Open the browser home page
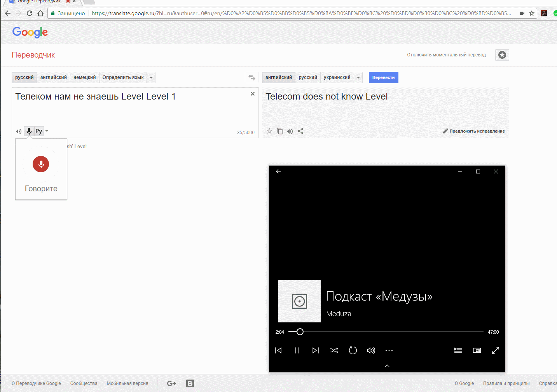The height and width of the screenshot is (392, 557). pos(40,13)
